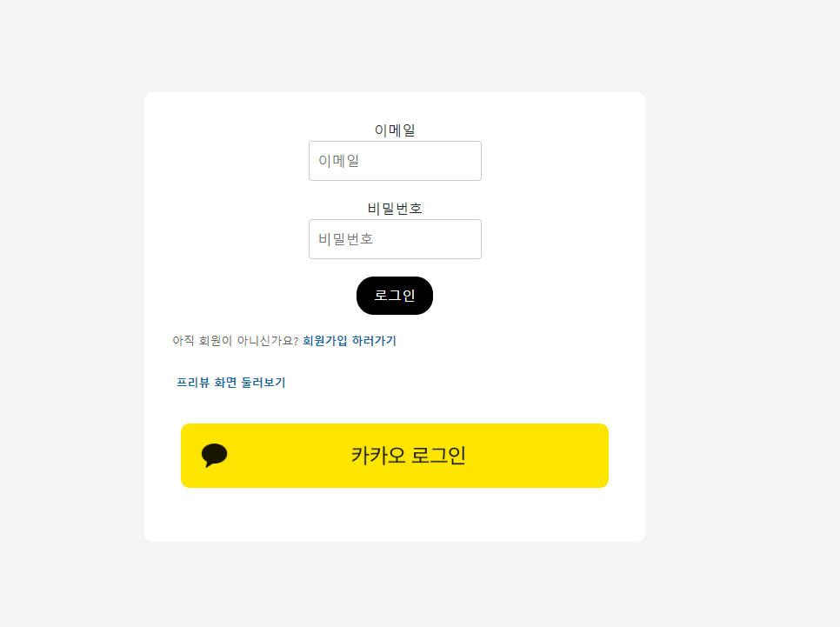The width and height of the screenshot is (840, 627).
Task: Click the black 로그인 button
Action: click(394, 296)
